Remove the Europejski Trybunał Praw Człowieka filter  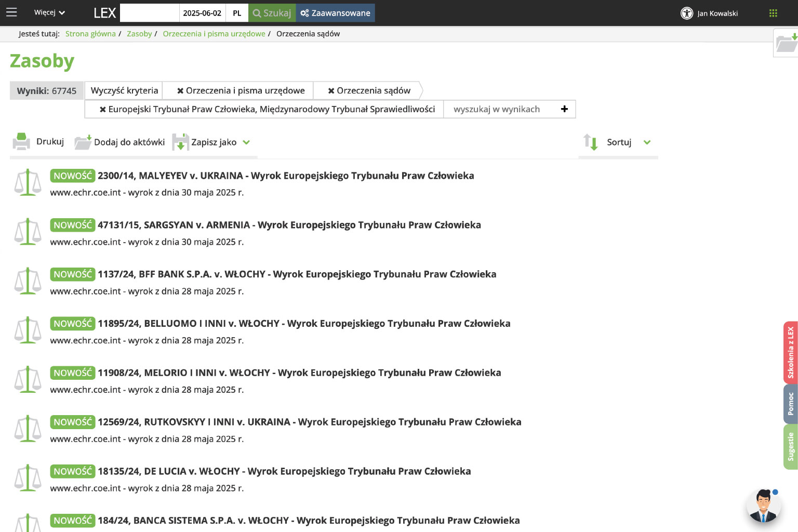click(103, 110)
